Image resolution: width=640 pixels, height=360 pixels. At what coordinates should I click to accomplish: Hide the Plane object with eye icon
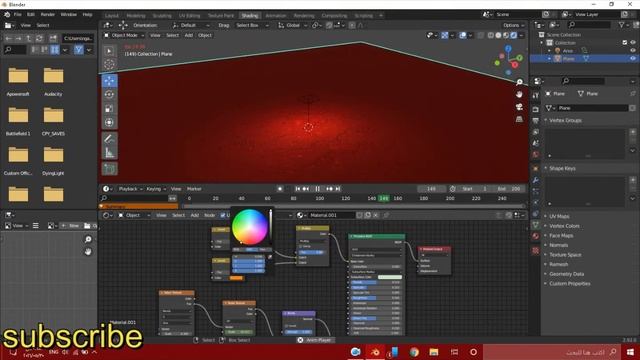tap(633, 59)
